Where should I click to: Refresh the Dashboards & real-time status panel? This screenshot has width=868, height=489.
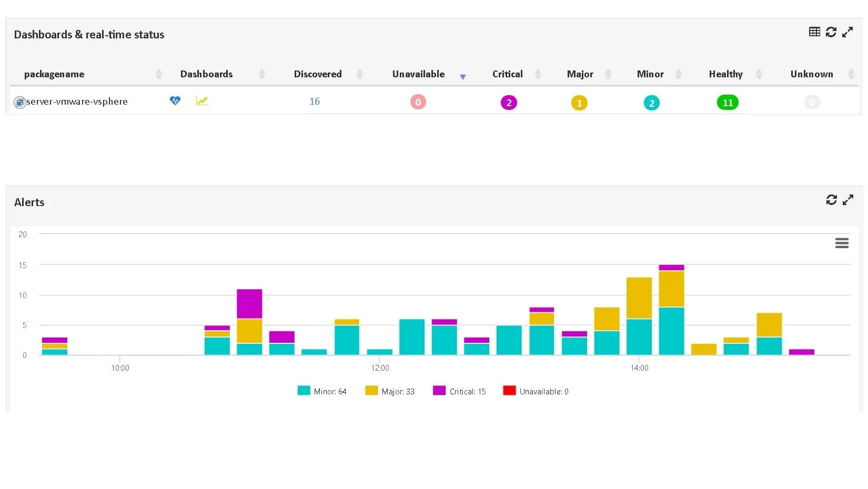(831, 32)
